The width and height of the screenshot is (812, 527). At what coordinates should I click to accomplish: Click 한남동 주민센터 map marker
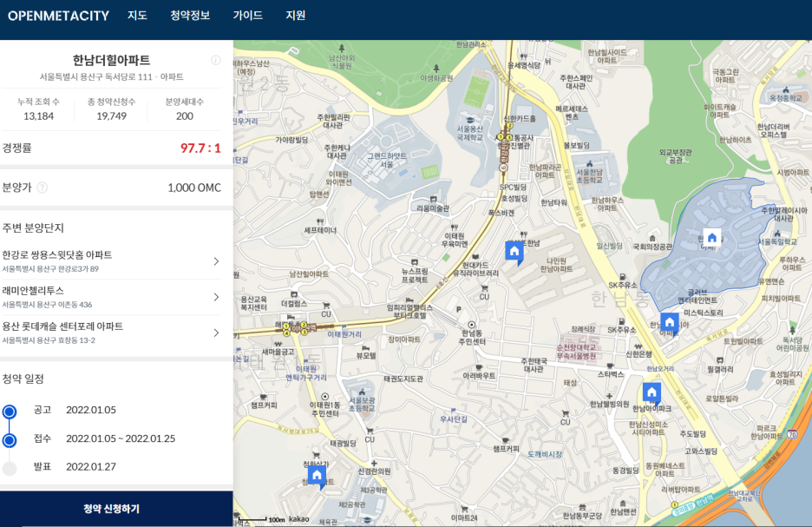tap(471, 325)
